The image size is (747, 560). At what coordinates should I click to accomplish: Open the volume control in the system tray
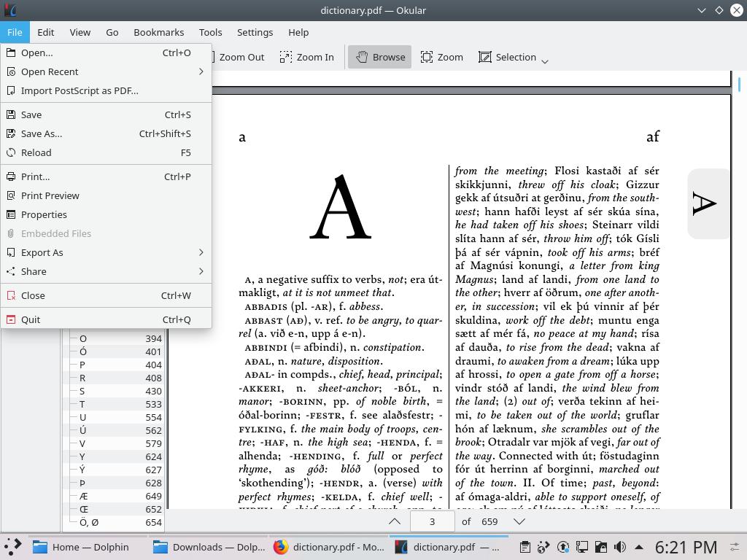pos(620,547)
